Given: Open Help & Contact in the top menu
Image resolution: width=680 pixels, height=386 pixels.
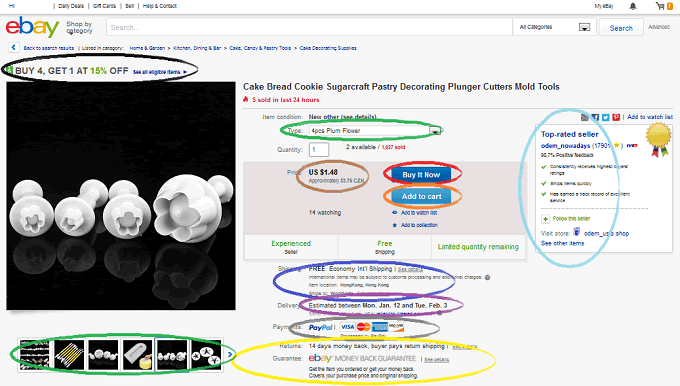Looking at the screenshot, I should point(160,6).
